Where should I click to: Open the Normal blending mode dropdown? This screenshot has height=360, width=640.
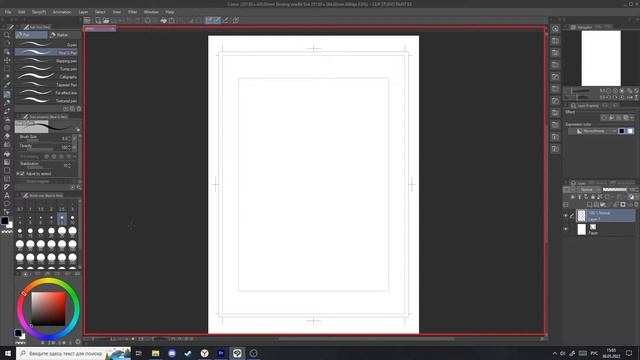[589, 190]
